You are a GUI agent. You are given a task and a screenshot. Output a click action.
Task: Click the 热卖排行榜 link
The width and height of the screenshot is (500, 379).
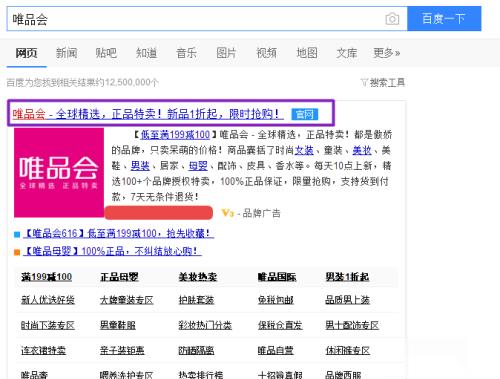[201, 375]
